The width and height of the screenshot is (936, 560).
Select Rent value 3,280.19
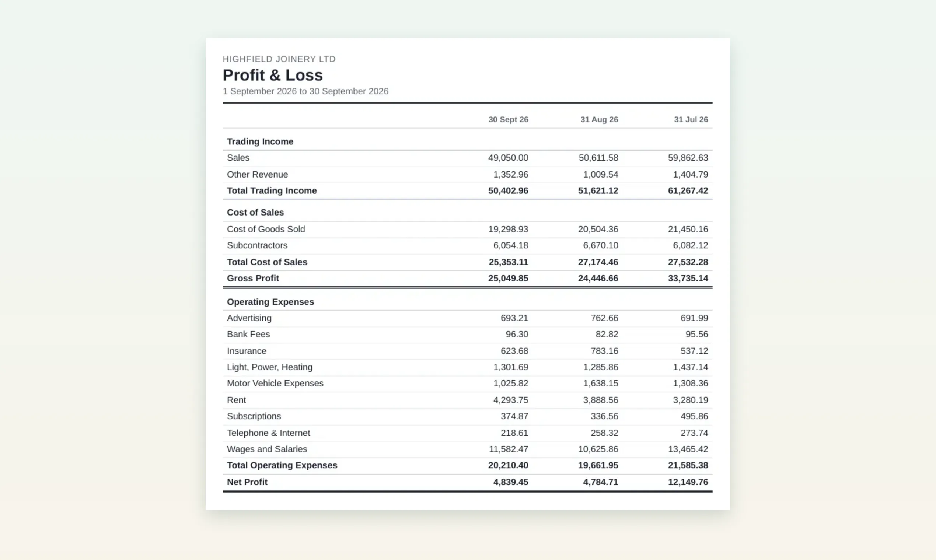[690, 400]
